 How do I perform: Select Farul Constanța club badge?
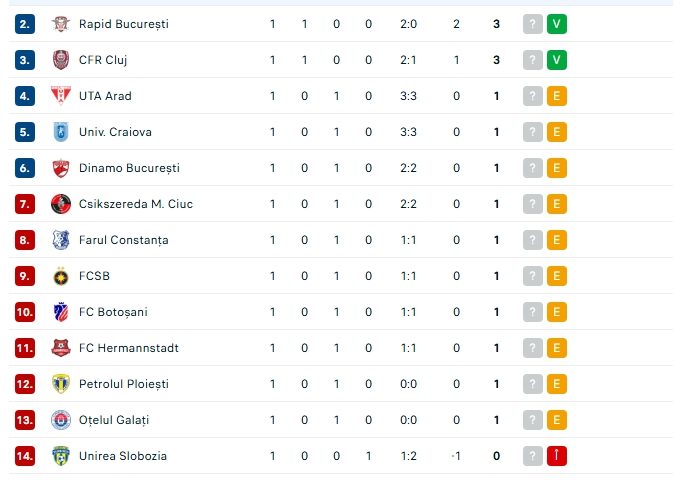pos(61,240)
